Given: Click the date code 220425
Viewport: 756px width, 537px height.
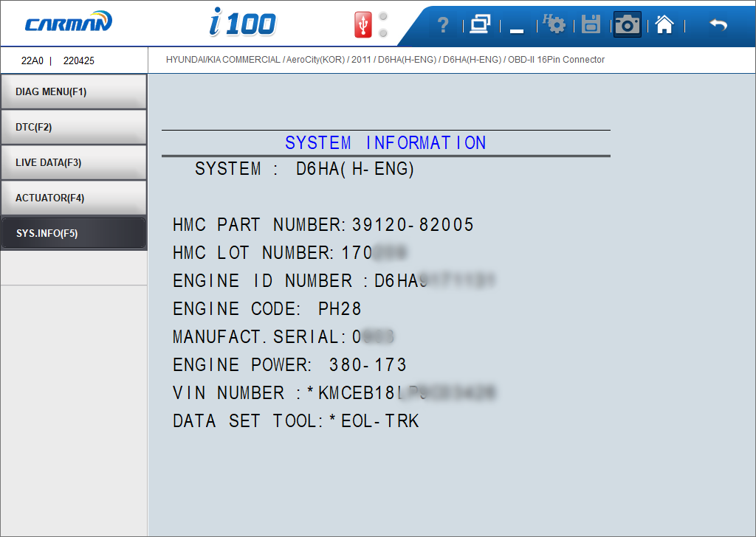Looking at the screenshot, I should click(78, 60).
